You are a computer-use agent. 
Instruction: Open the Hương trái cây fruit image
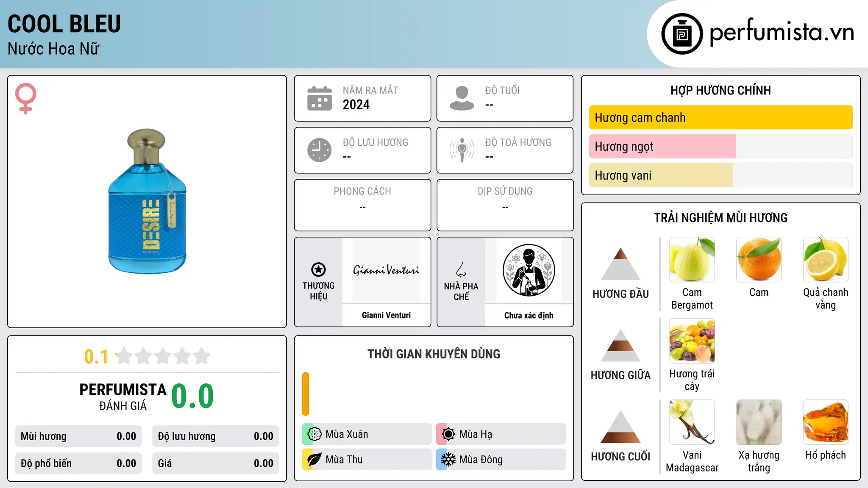(692, 341)
